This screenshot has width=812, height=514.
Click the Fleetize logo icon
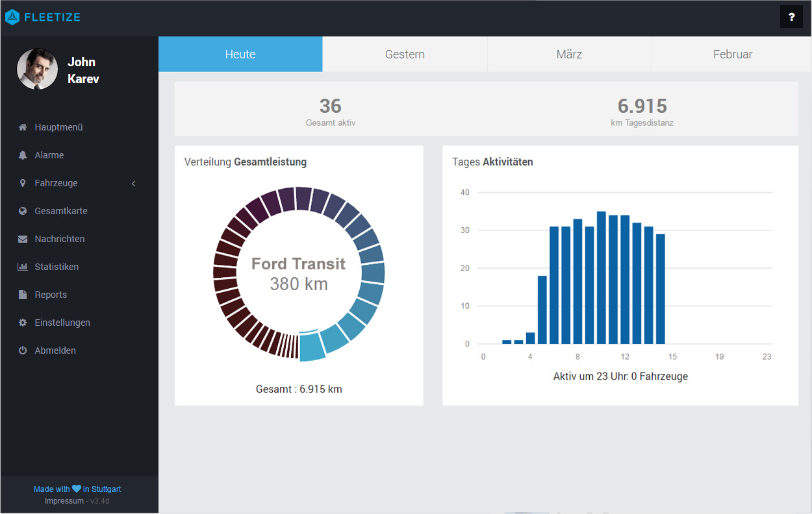[12, 17]
